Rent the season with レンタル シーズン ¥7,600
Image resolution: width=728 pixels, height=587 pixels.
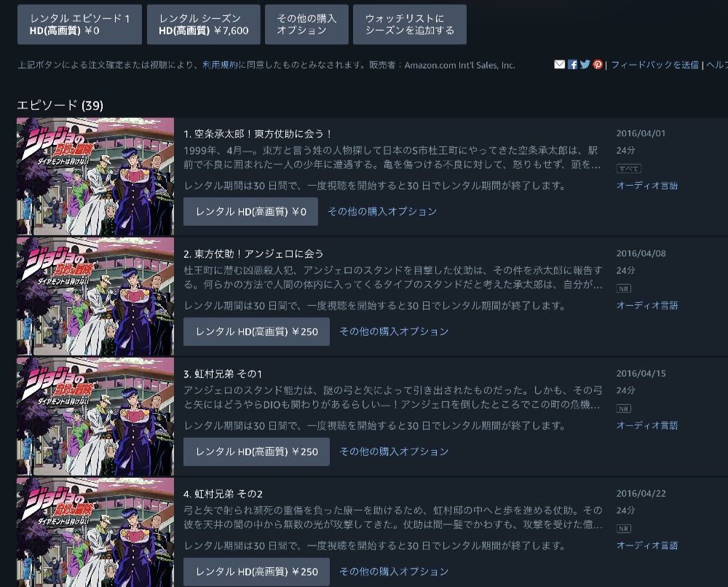(203, 25)
